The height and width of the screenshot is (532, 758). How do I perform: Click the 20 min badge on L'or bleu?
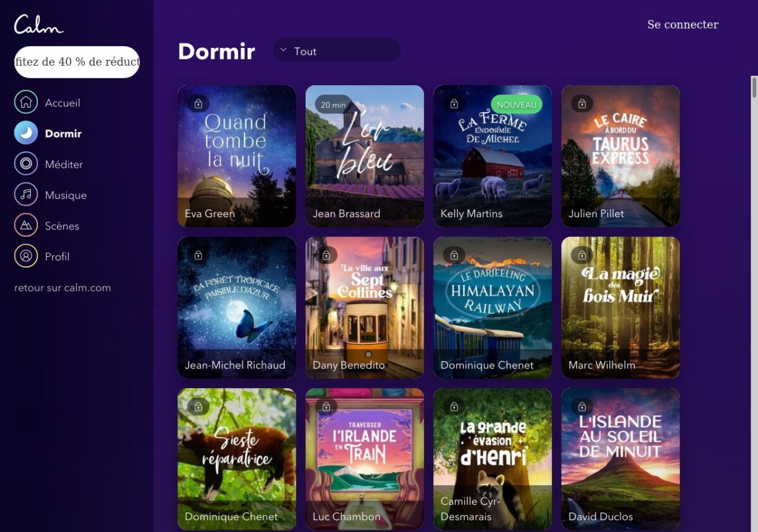[x=333, y=104]
